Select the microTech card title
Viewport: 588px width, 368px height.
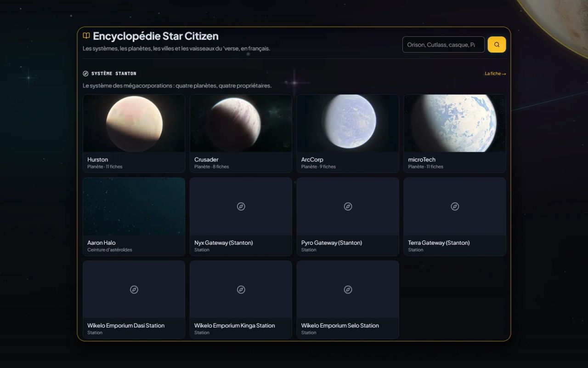point(422,160)
